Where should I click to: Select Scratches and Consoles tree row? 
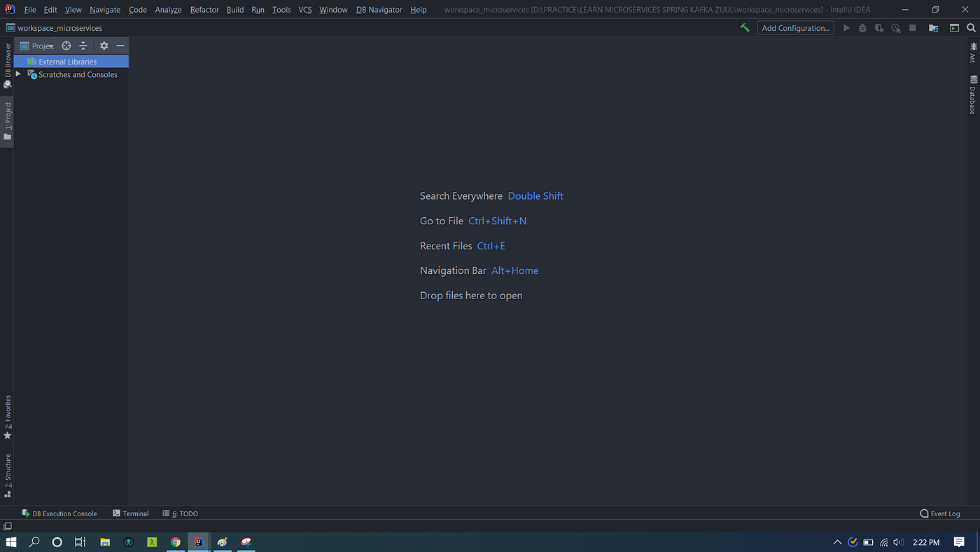71,74
